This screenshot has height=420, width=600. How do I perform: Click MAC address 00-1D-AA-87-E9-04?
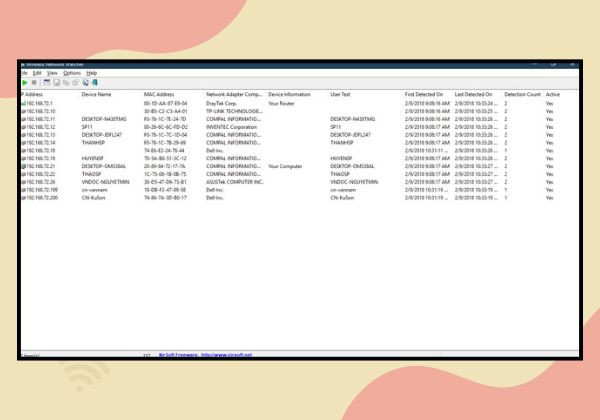pyautogui.click(x=165, y=104)
